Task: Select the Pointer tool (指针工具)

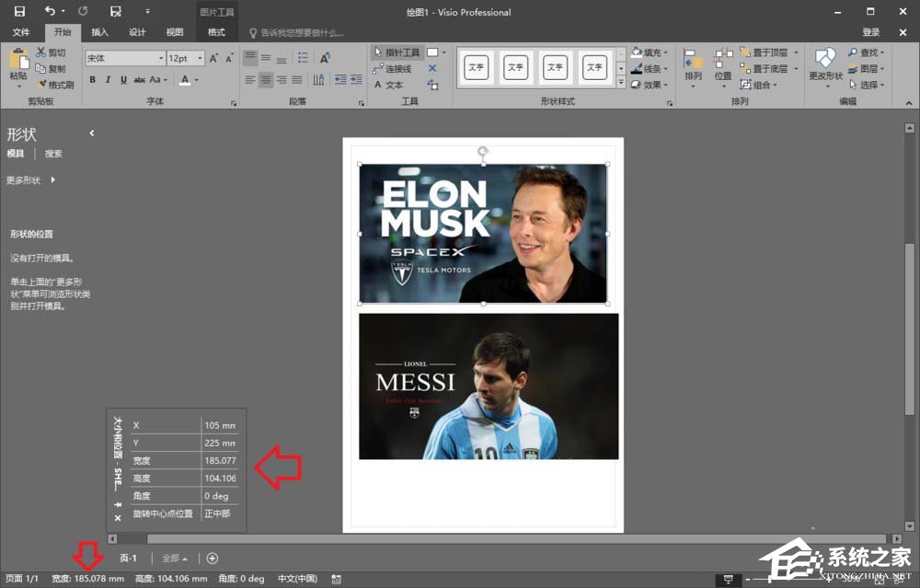Action: click(397, 52)
